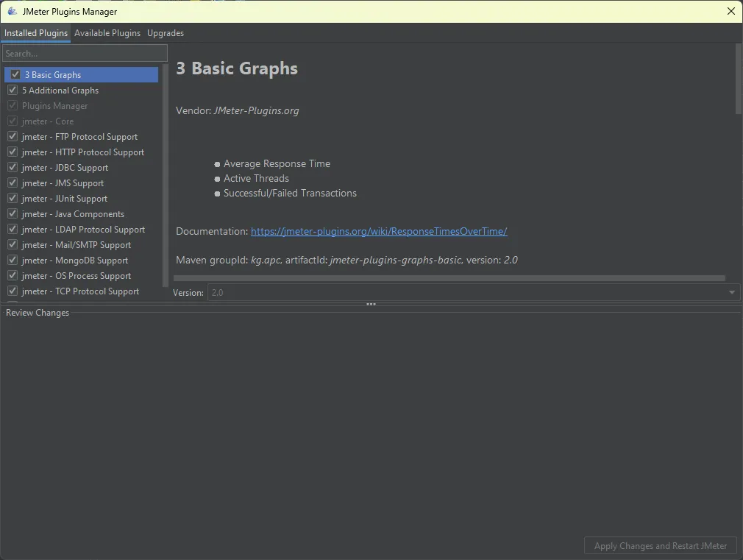This screenshot has width=743, height=560.
Task: Toggle the jmeter - MongoDB Support checkbox
Action: click(x=13, y=260)
